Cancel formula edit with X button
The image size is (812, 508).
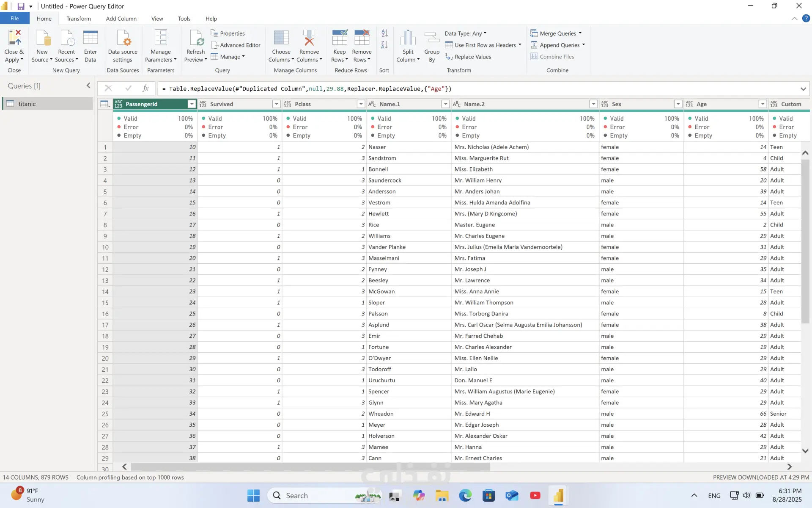108,88
